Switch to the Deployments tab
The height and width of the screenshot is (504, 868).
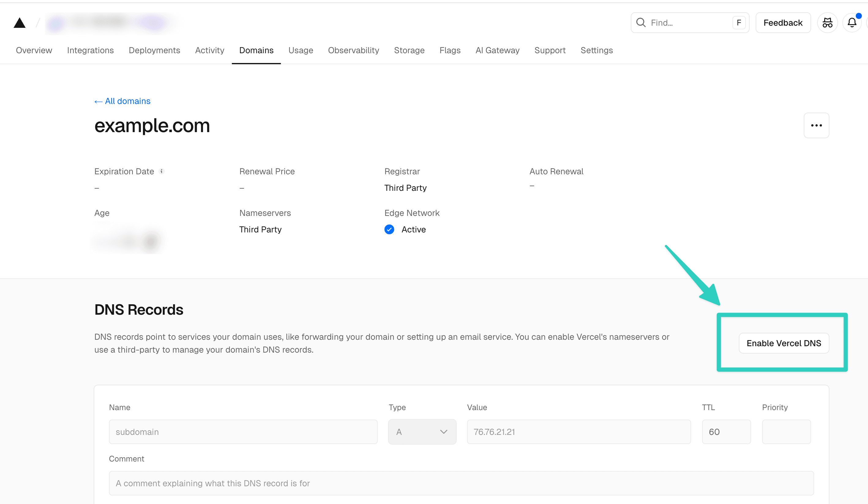coord(154,50)
